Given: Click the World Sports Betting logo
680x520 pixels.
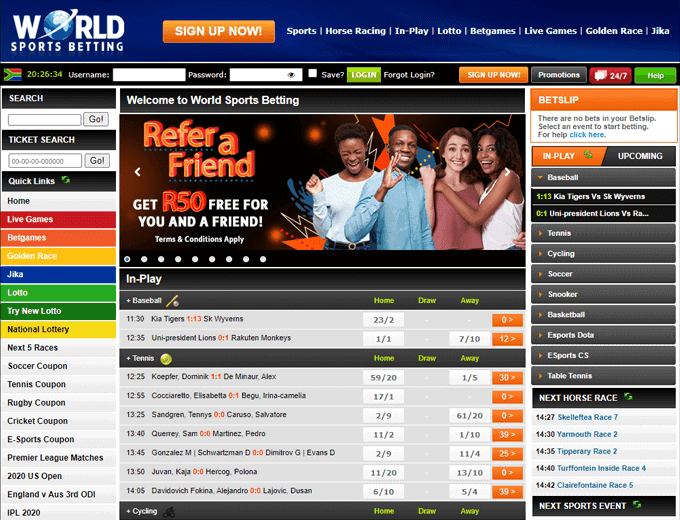Looking at the screenshot, I should click(x=69, y=31).
